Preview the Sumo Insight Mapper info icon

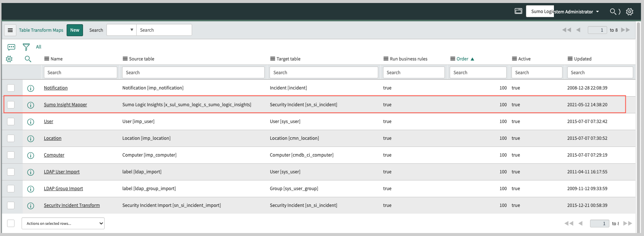click(x=31, y=105)
